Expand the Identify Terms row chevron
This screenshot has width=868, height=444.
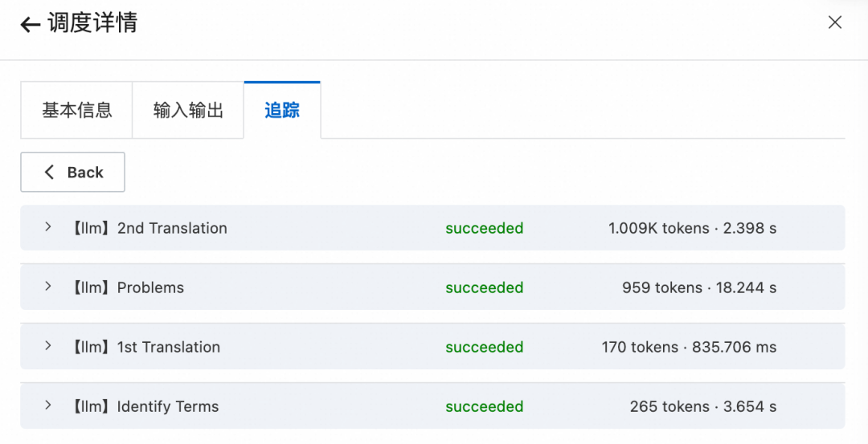[47, 405]
